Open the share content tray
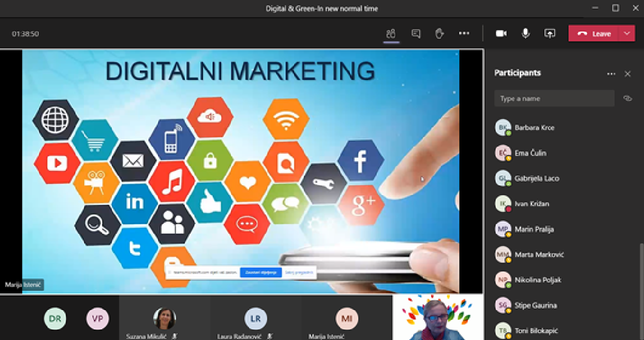This screenshot has height=340, width=644. [549, 34]
